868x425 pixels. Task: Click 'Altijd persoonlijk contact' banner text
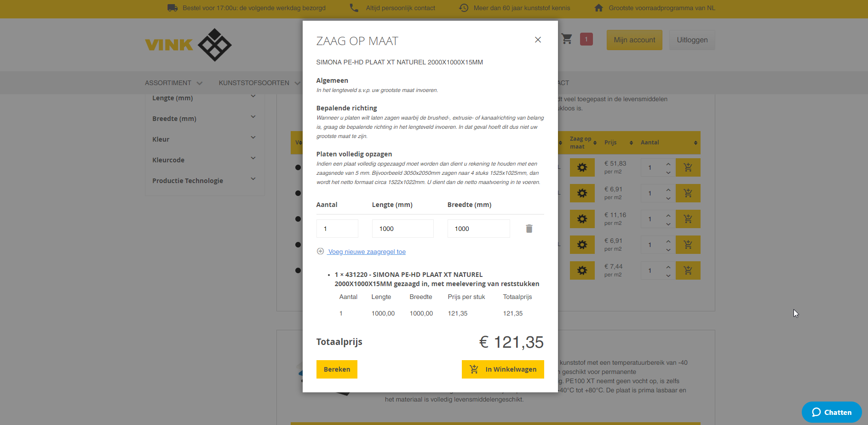[400, 8]
